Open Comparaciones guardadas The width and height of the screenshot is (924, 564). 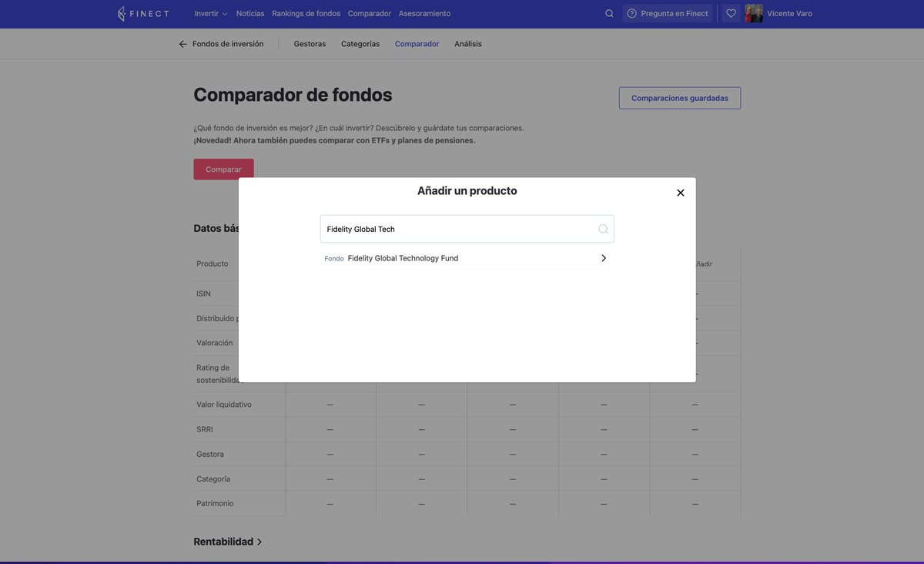coord(680,98)
